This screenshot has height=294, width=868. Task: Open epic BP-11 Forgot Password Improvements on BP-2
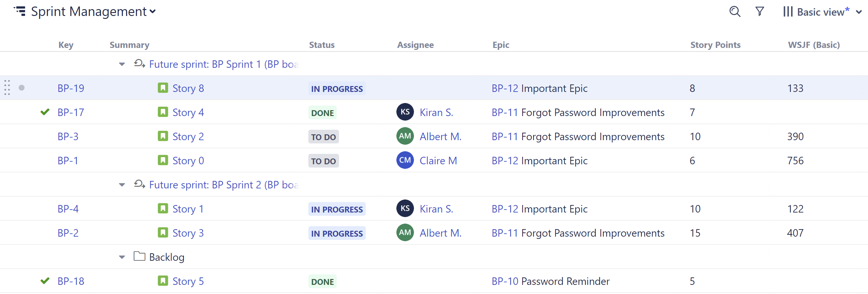(x=578, y=232)
